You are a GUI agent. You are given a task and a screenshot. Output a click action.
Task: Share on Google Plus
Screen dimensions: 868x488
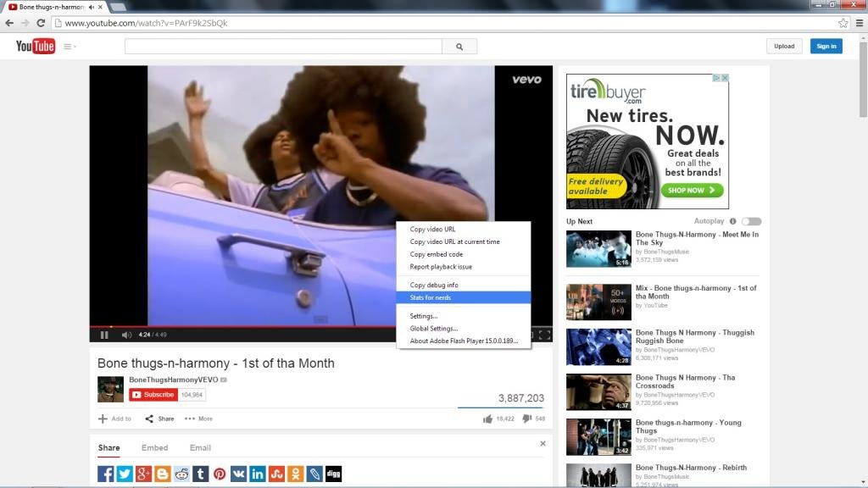(x=143, y=474)
